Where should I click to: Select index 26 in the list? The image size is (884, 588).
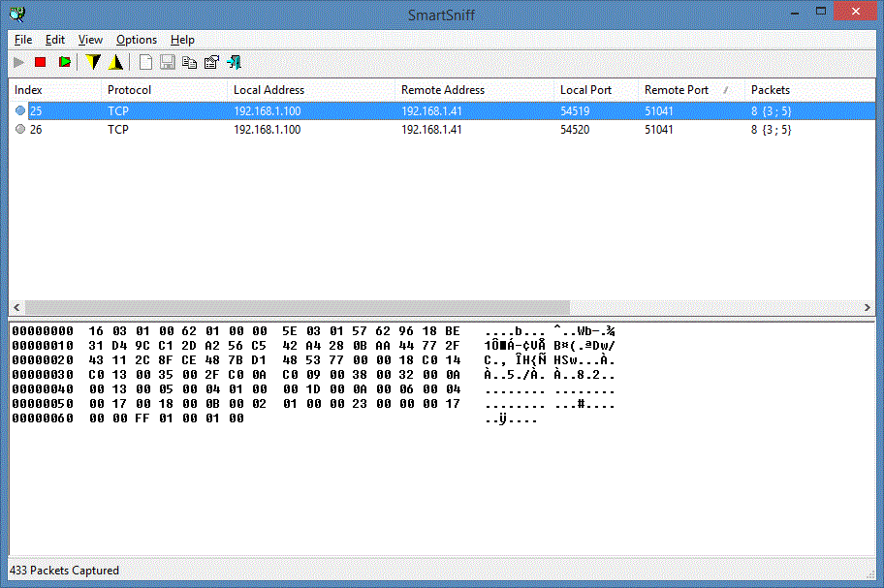pos(36,130)
